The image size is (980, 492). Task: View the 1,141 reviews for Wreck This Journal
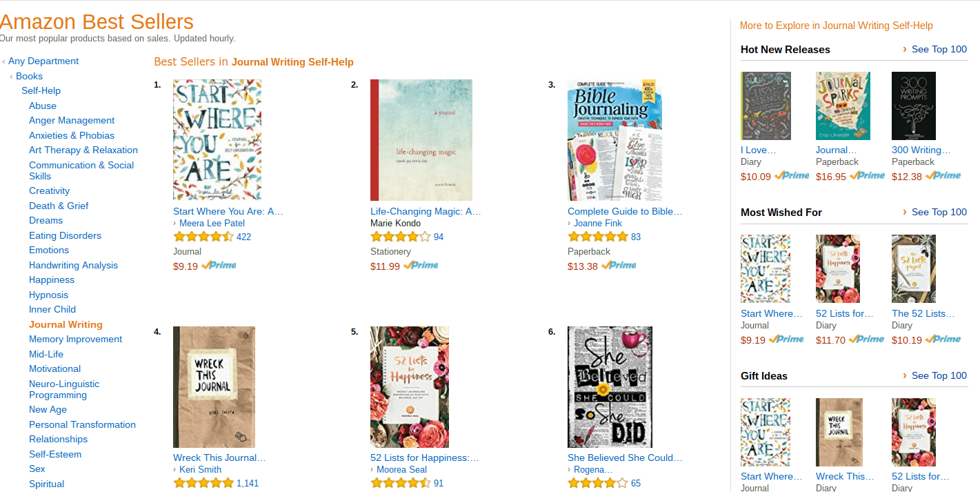pyautogui.click(x=248, y=483)
